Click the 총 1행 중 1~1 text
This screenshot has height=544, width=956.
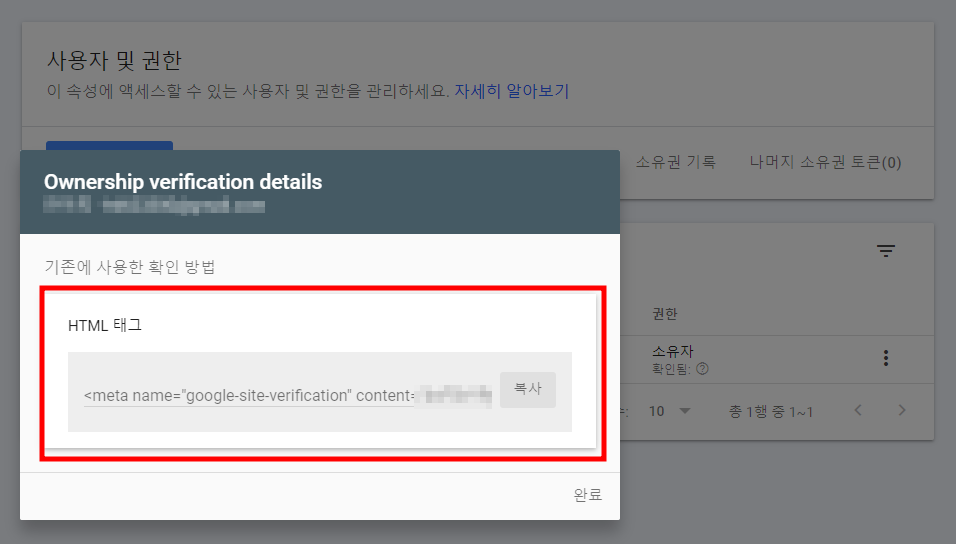click(x=771, y=412)
